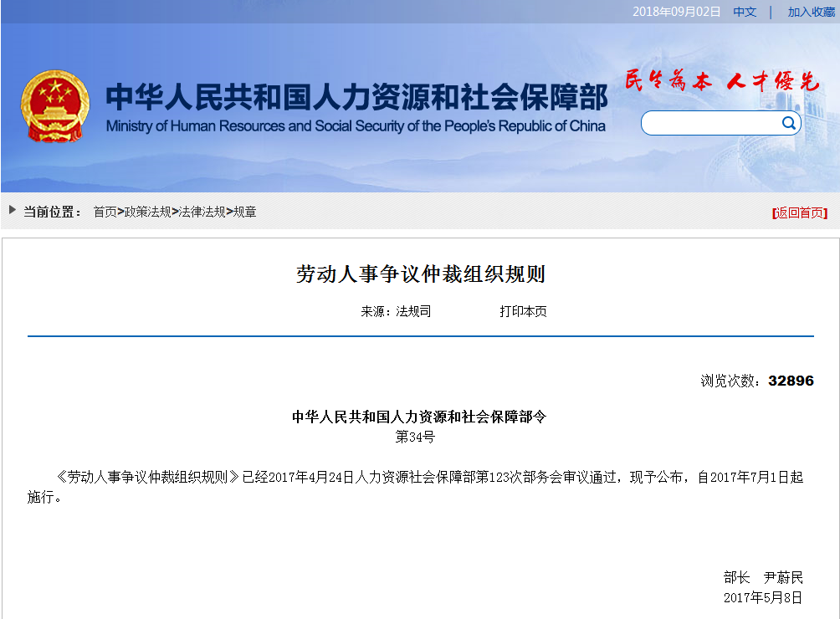Screen dimensions: 840x619
Task: Click the date 2018年09月02日
Action: [x=677, y=12]
